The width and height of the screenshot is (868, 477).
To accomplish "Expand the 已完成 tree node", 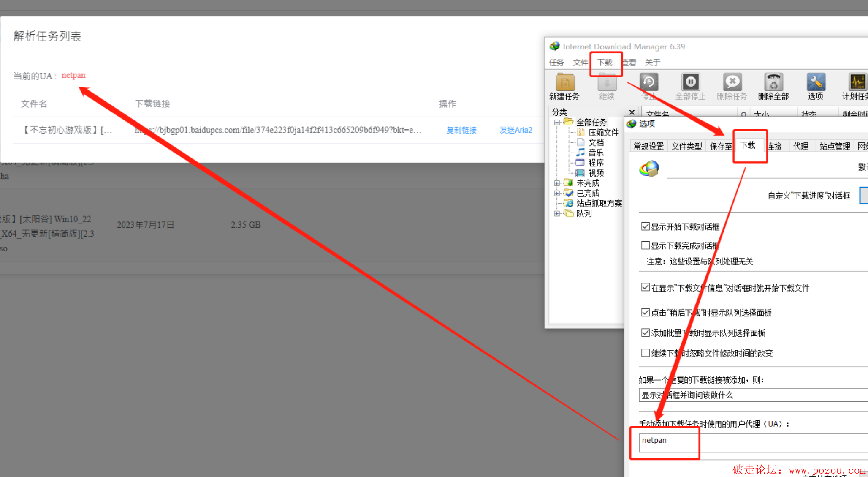I will point(557,194).
